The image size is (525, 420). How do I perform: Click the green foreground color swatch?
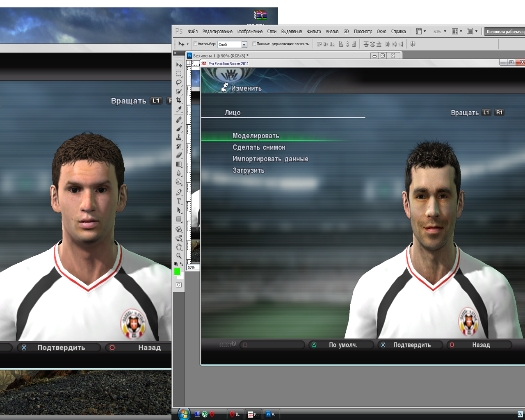click(177, 272)
